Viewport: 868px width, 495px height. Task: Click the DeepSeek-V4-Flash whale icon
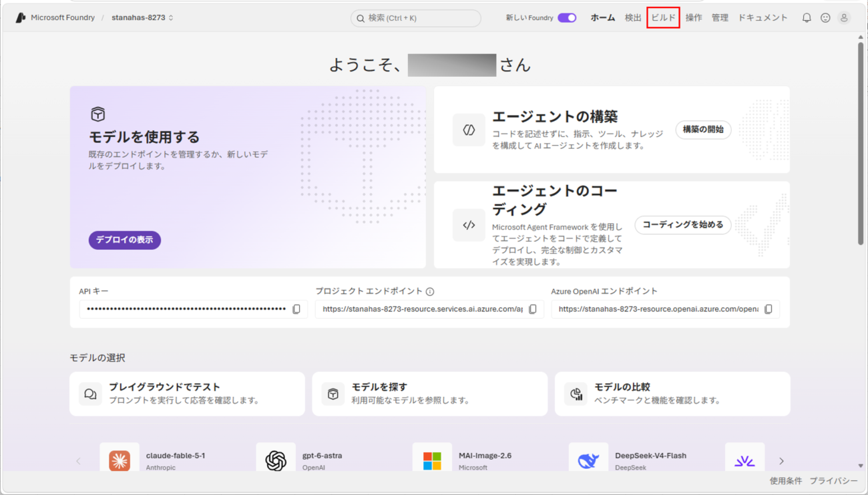(588, 460)
